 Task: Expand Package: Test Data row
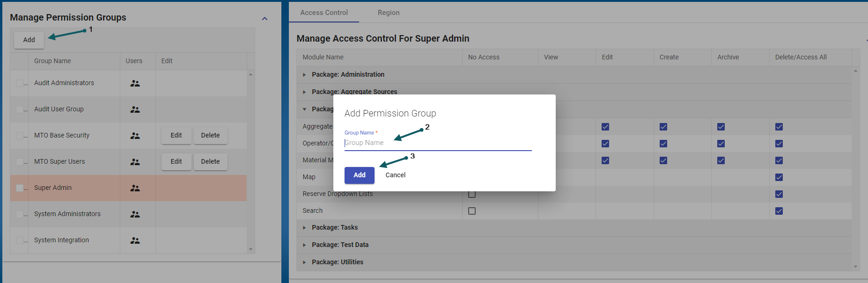click(x=304, y=245)
